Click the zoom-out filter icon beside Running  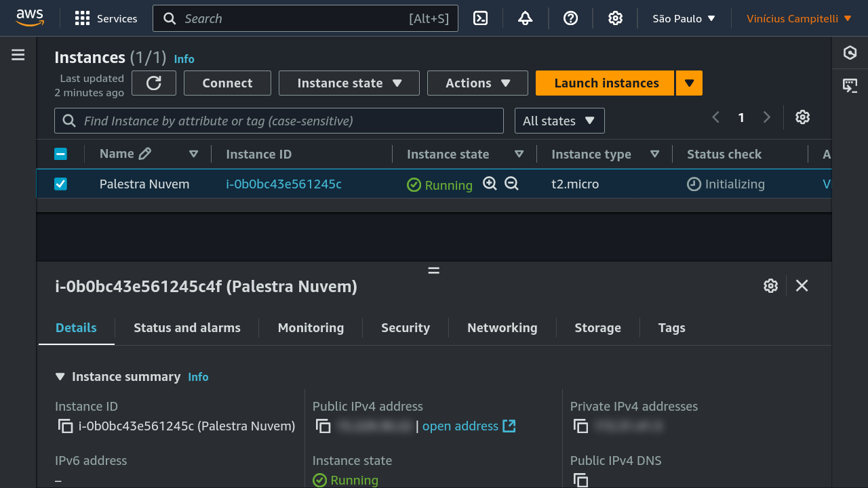[x=511, y=183]
